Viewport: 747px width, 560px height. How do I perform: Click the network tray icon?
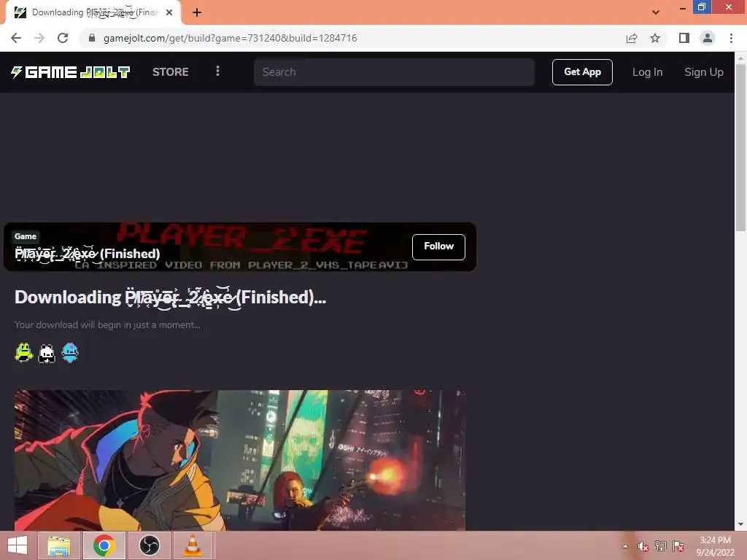click(x=660, y=546)
